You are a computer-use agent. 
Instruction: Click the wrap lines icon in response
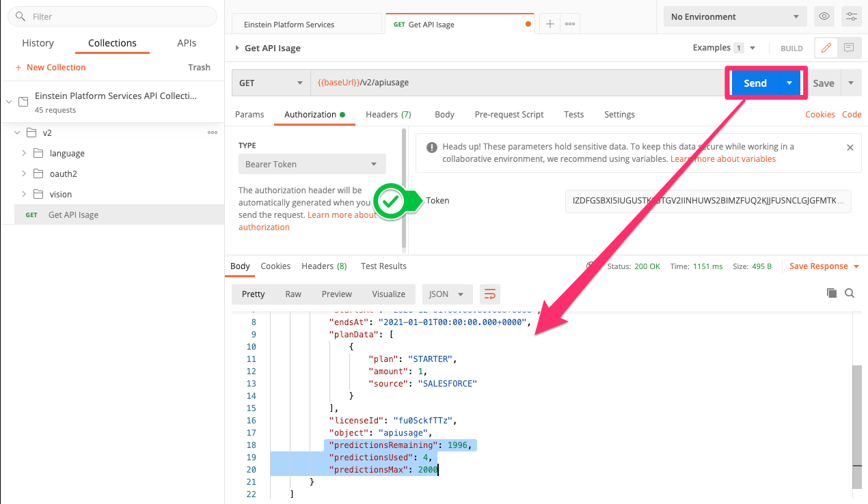(x=490, y=294)
